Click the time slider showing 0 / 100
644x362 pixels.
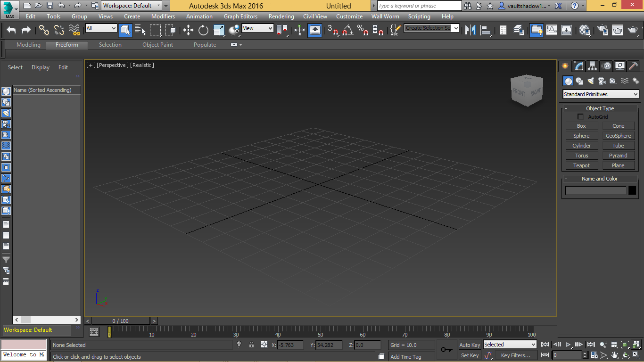click(x=120, y=321)
